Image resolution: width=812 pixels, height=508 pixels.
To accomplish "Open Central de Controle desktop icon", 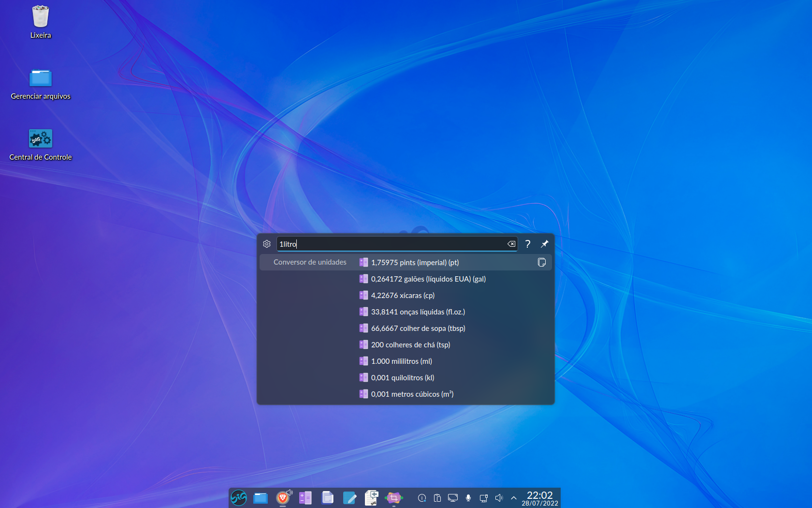I will [41, 144].
